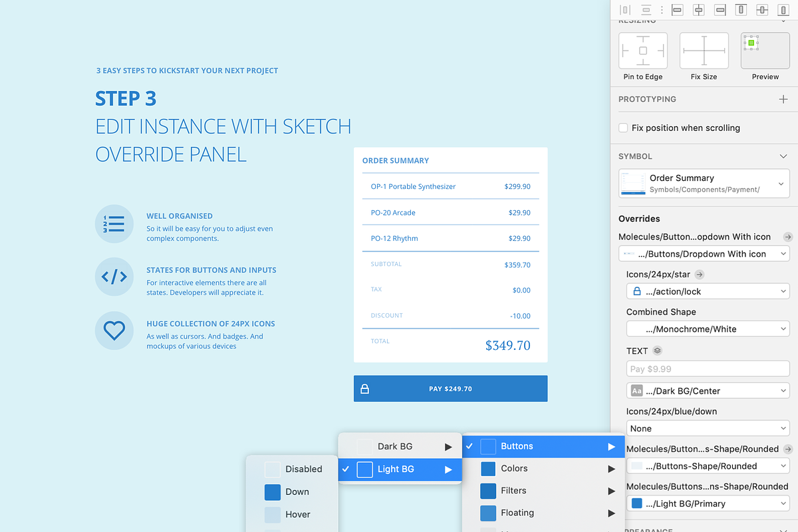Click blue swatch in Light BG/Primary dropdown
798x532 pixels.
pyautogui.click(x=637, y=503)
